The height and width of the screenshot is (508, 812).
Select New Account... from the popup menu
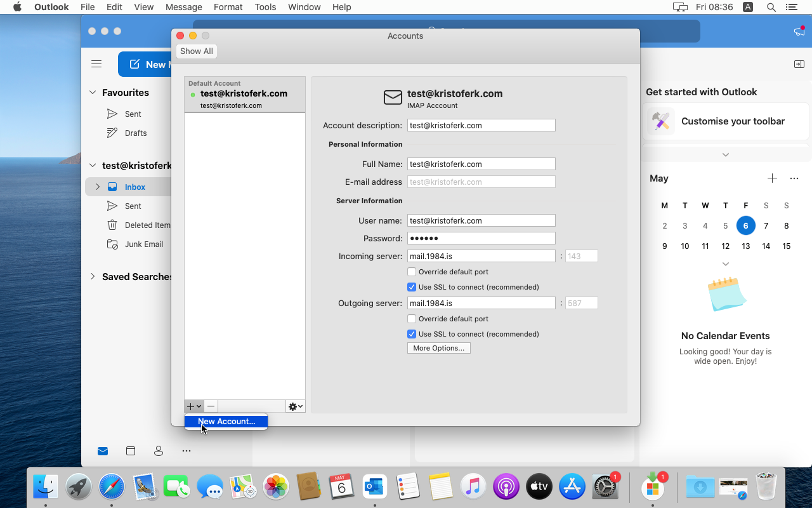[x=226, y=422]
